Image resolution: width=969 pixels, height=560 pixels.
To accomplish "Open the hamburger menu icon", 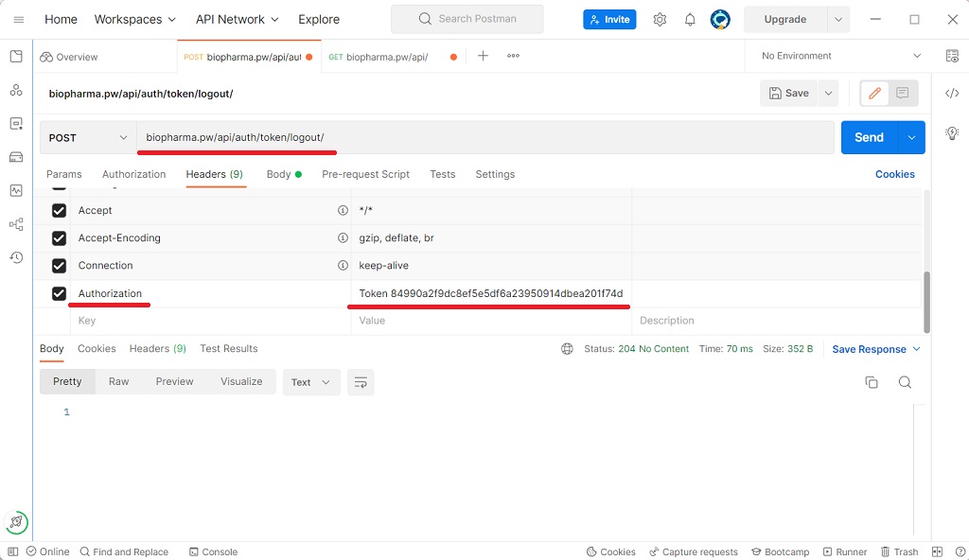I will click(x=19, y=20).
